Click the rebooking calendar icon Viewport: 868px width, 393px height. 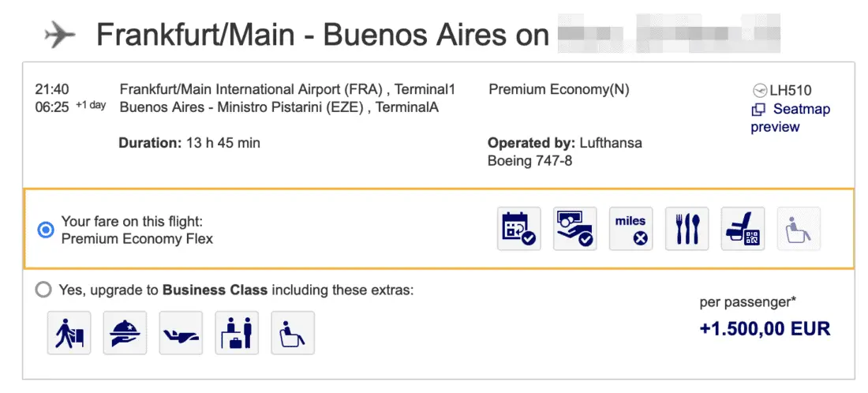click(x=518, y=229)
